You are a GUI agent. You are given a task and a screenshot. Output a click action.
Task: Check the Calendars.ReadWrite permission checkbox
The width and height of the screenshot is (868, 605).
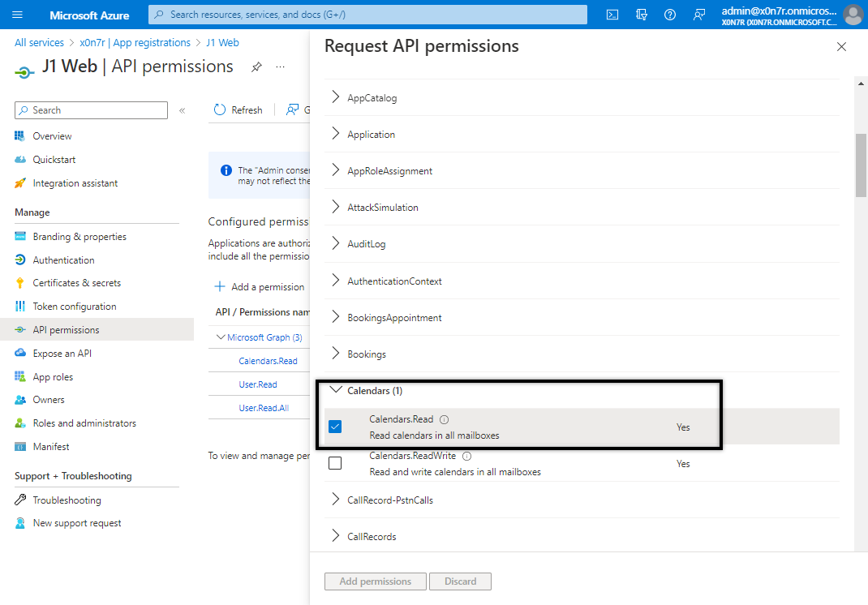(x=335, y=463)
